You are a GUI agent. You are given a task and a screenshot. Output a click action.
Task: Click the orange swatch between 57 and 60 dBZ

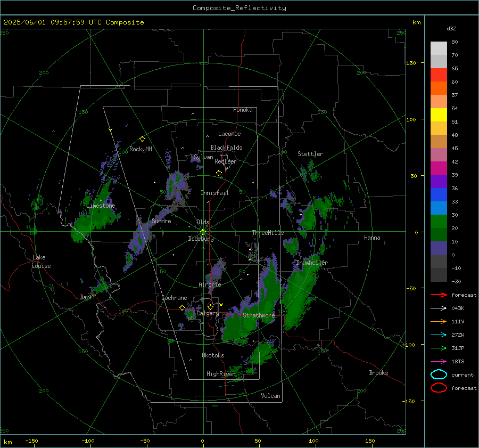(x=439, y=88)
